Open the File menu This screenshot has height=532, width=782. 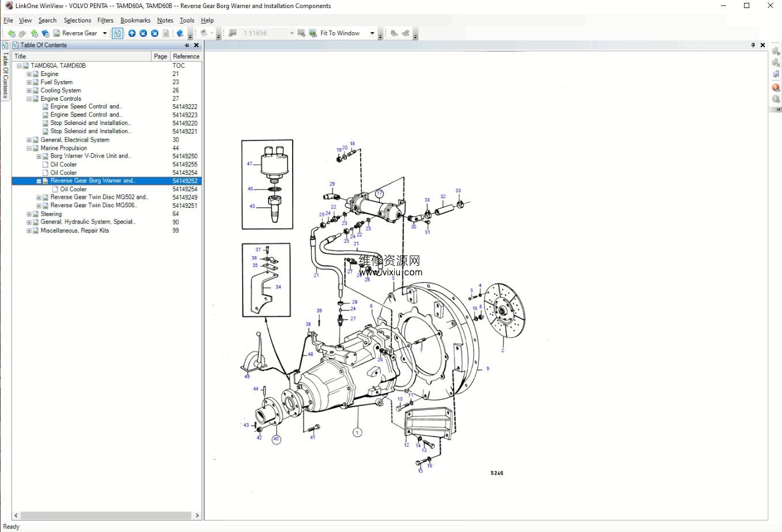click(x=8, y=20)
